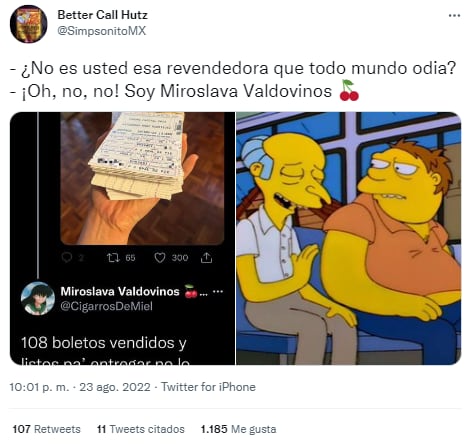The image size is (475, 445).
Task: Open the tweet's three-dot more options menu
Action: (x=454, y=15)
